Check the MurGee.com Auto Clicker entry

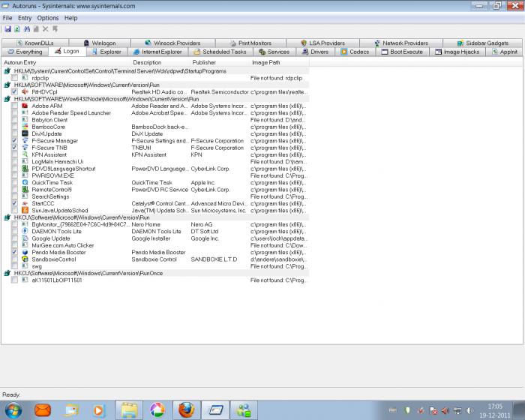click(x=14, y=245)
